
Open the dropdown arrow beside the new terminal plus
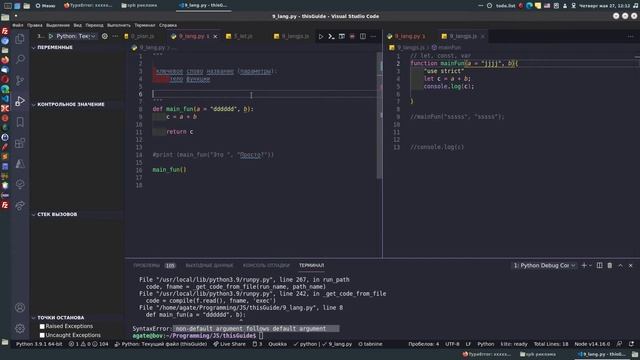(590, 265)
